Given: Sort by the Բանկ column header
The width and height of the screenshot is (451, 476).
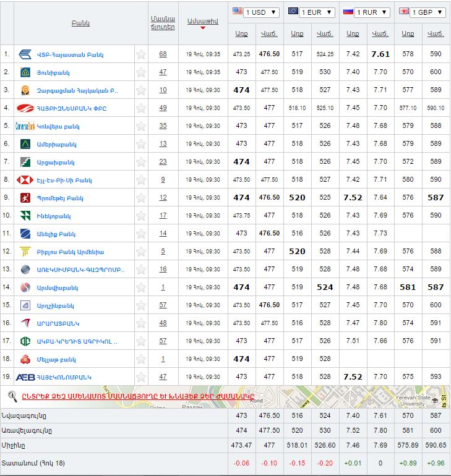Looking at the screenshot, I should 80,23.
